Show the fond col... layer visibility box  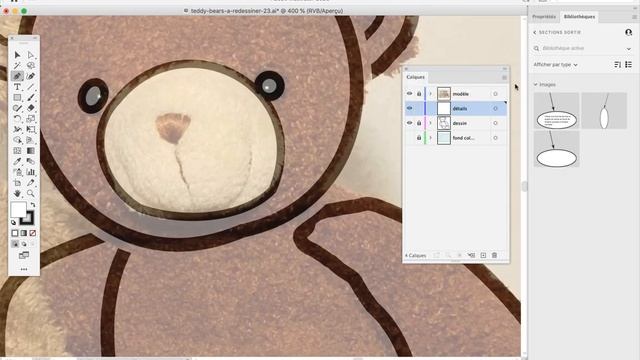tap(409, 138)
